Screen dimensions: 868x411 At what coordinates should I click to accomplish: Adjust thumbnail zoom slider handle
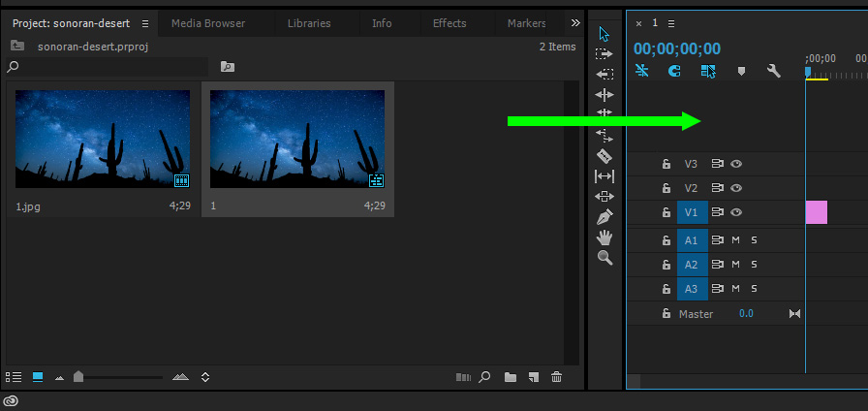tap(78, 377)
